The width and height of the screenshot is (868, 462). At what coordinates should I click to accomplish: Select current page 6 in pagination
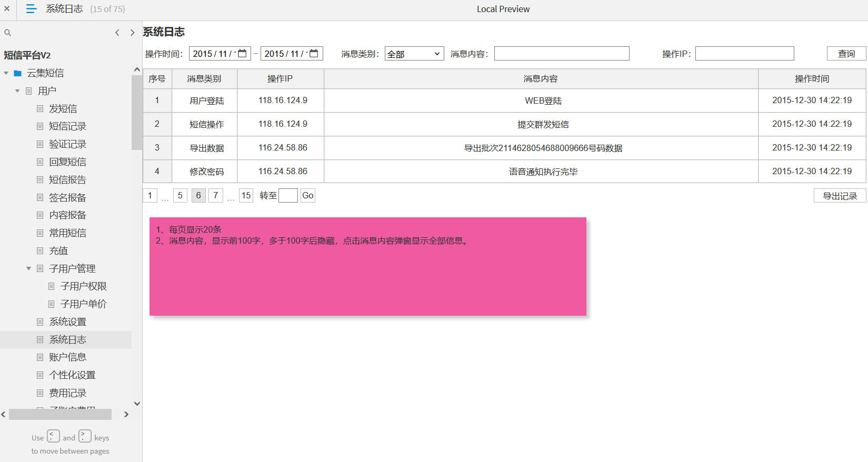pyautogui.click(x=198, y=195)
